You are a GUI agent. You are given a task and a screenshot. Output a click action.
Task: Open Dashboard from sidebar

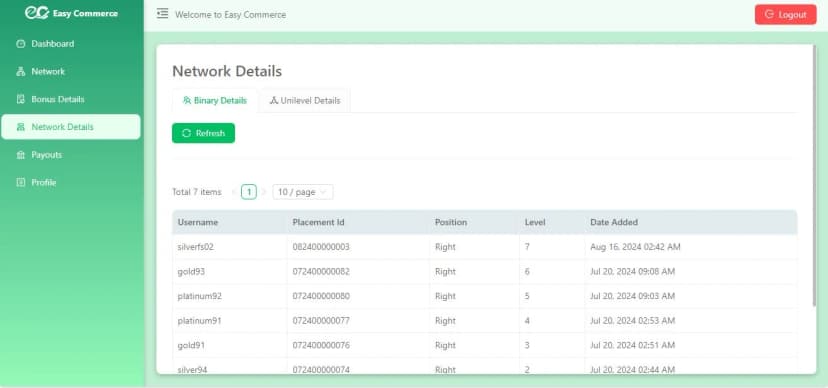(71, 44)
